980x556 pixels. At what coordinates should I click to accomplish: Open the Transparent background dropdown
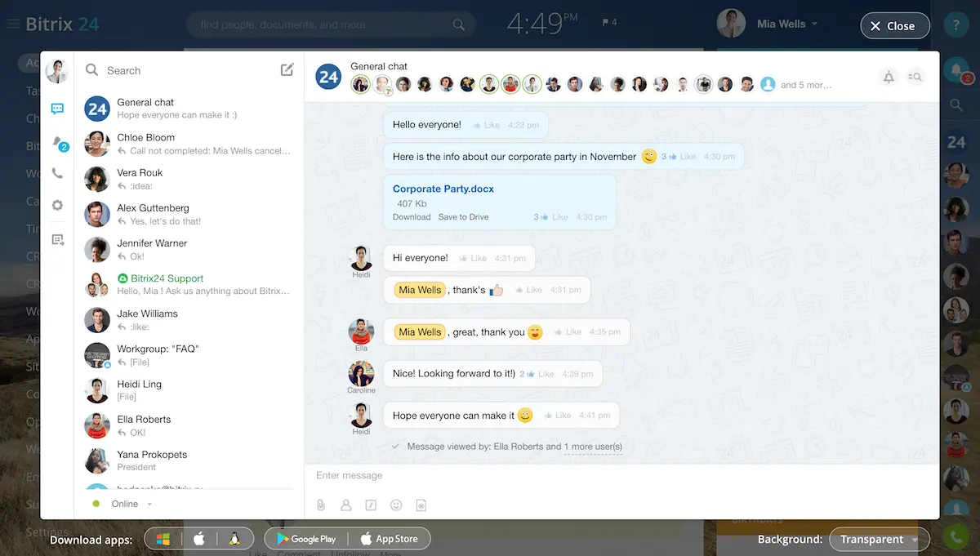tap(879, 540)
